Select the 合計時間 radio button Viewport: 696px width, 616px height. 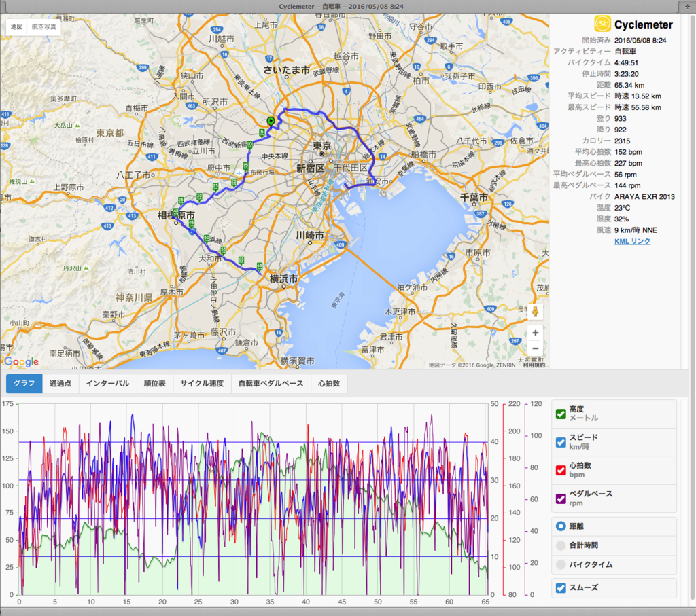coord(561,545)
